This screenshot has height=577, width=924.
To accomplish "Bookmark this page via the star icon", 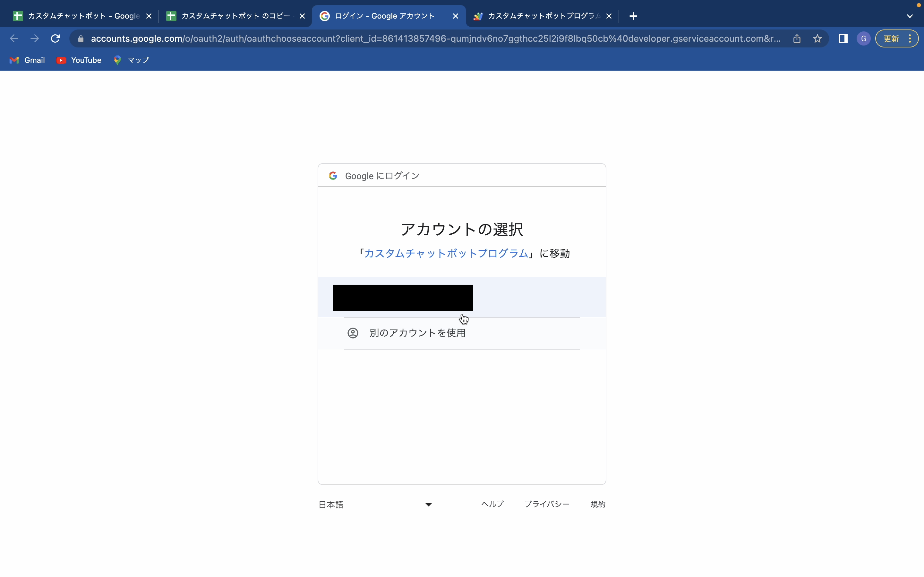I will pos(817,38).
